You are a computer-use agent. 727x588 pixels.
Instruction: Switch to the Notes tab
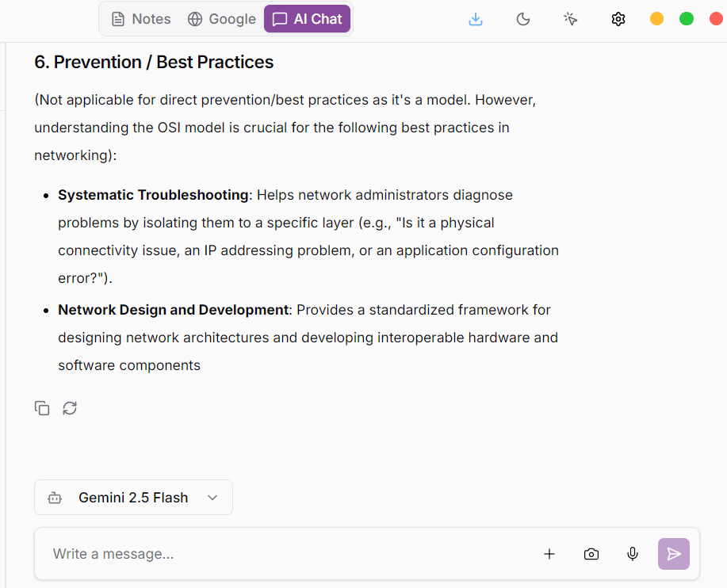click(141, 19)
